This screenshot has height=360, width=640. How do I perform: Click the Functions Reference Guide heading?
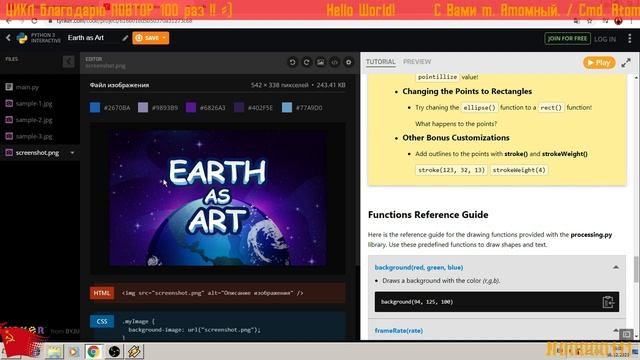428,215
